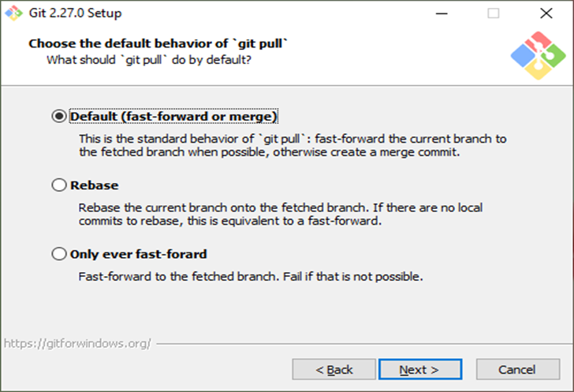Click the description text beneath Rebase
This screenshot has height=392, width=574.
tap(280, 214)
